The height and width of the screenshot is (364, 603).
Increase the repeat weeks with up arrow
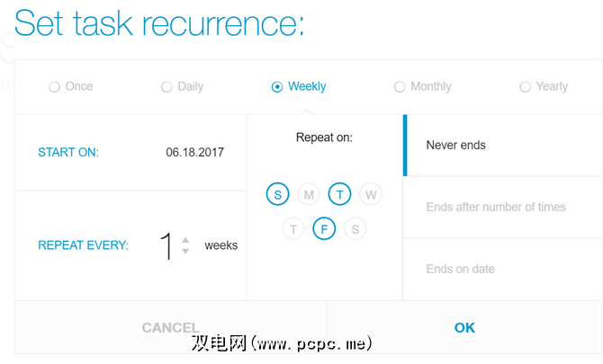pos(185,239)
